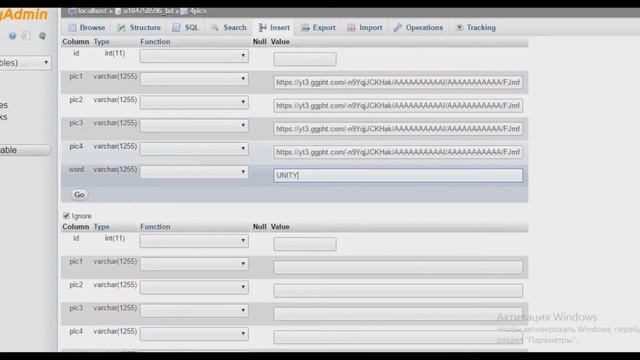Screen dimensions: 640x360
Task: Click the Function header in first form
Action: tap(155, 42)
